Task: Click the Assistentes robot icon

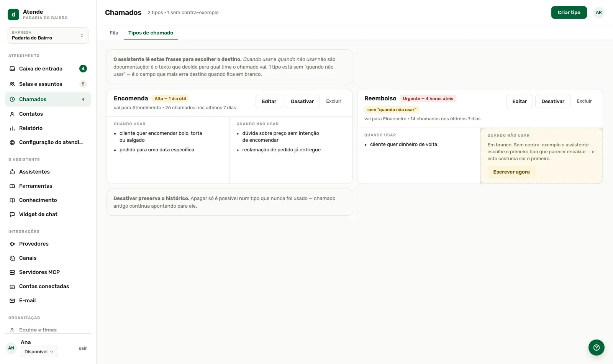Action: tap(12, 172)
